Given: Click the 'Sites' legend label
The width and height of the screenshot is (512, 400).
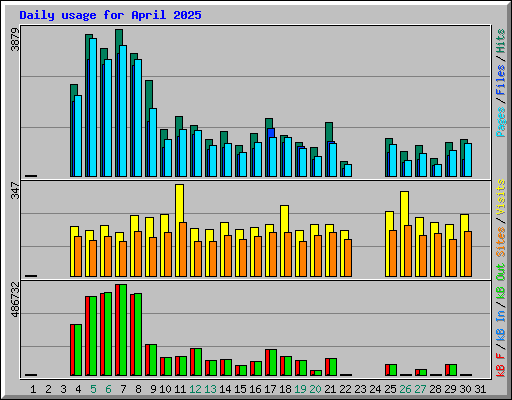Looking at the screenshot, I should coord(500,242).
